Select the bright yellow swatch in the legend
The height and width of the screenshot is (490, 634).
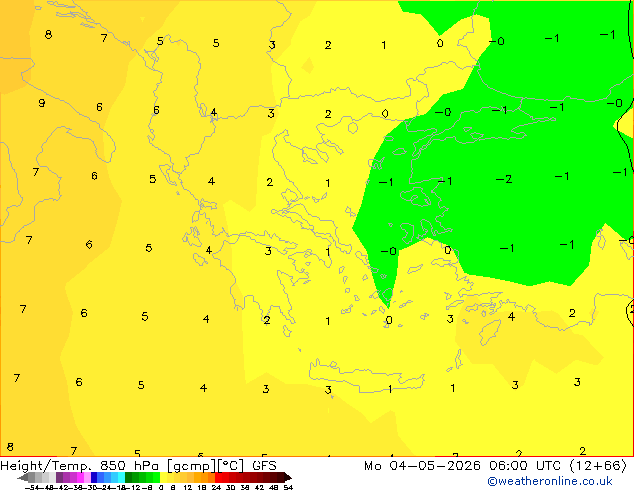click(163, 477)
